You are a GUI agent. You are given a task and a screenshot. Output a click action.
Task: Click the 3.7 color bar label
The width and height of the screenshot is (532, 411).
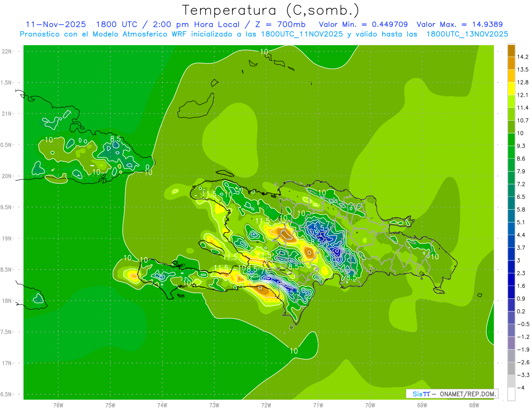(x=521, y=248)
